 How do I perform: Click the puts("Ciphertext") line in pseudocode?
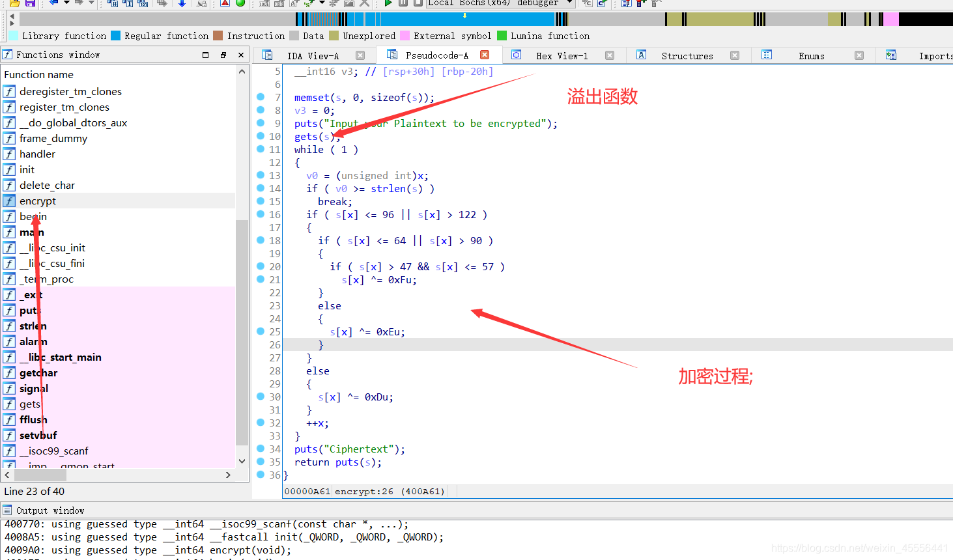(x=349, y=449)
